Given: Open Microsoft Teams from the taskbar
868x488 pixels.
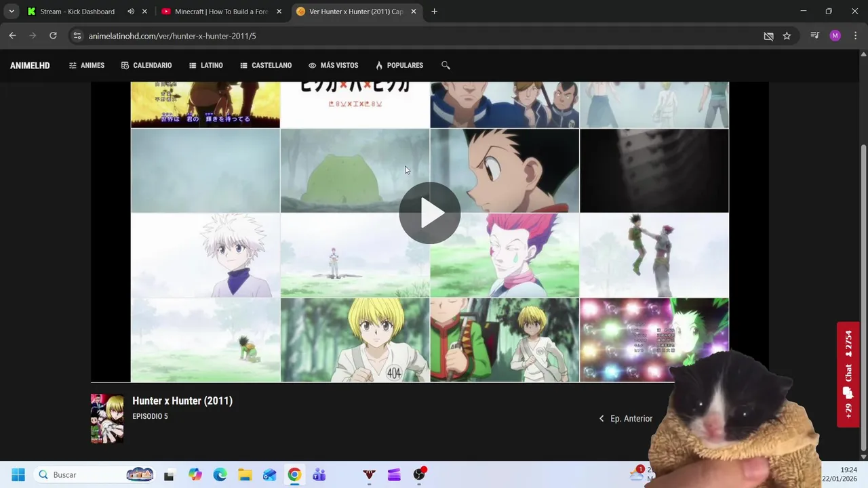Looking at the screenshot, I should [x=319, y=474].
